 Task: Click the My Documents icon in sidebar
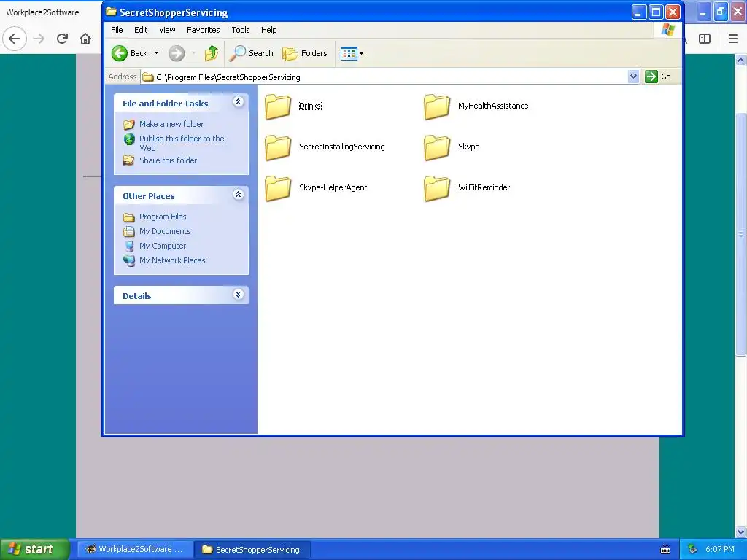coord(129,231)
